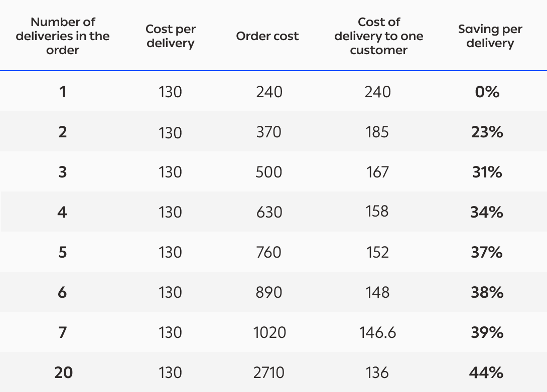Select the 23% saving value
547x392 pixels.
pos(487,132)
